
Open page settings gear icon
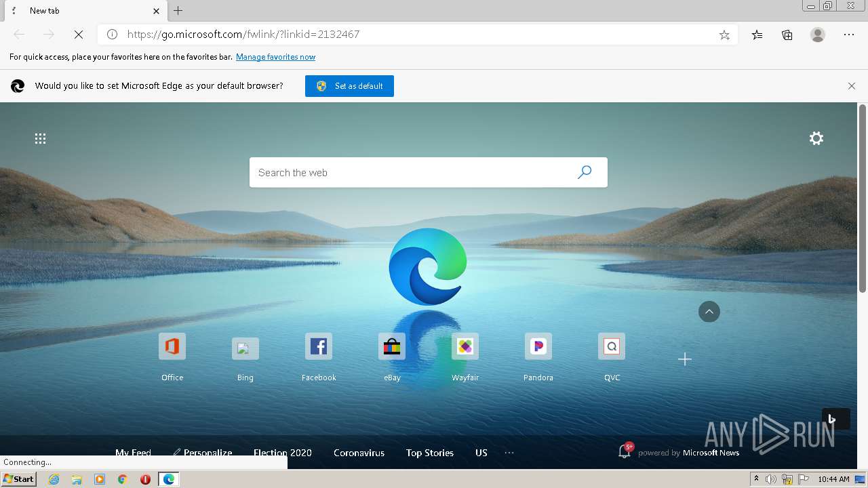pos(816,138)
